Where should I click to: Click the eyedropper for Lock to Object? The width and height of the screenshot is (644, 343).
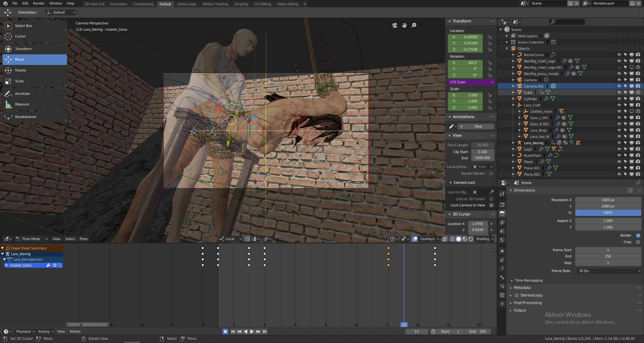[491, 192]
